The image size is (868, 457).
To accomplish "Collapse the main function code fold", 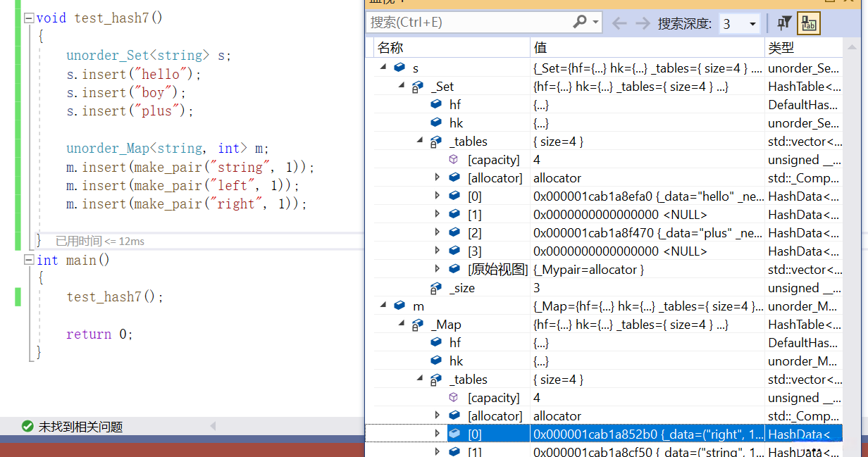I will (28, 261).
